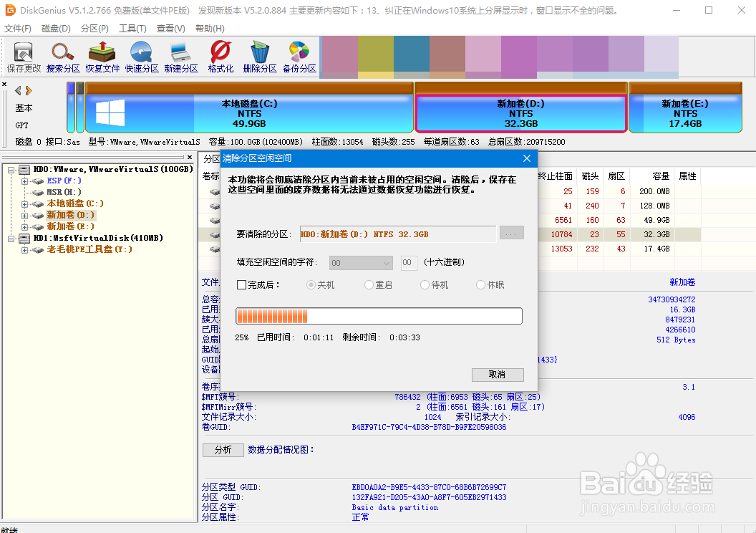
Task: Select the Format (格式化) toolbar icon
Action: click(x=220, y=57)
